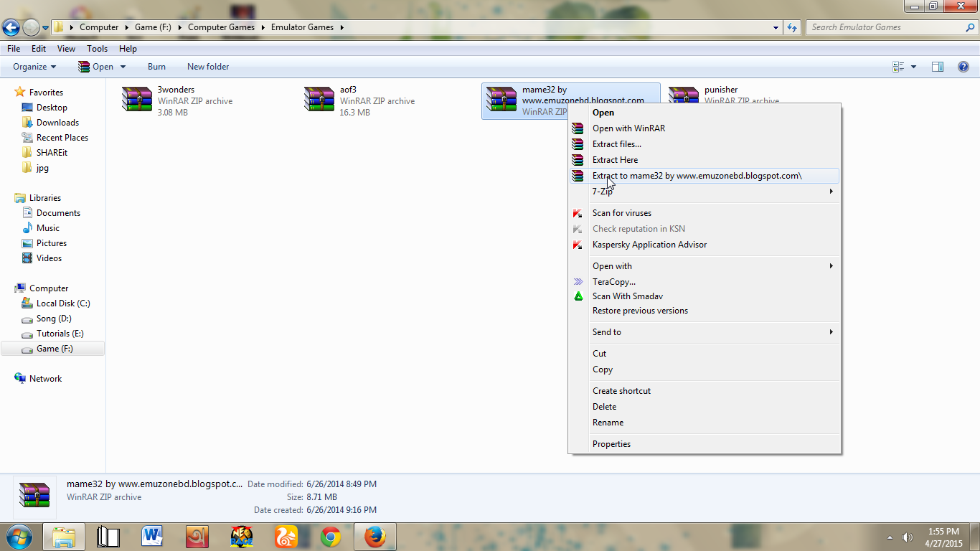This screenshot has width=980, height=551.
Task: Launch Google Chrome from the taskbar
Action: pyautogui.click(x=331, y=537)
